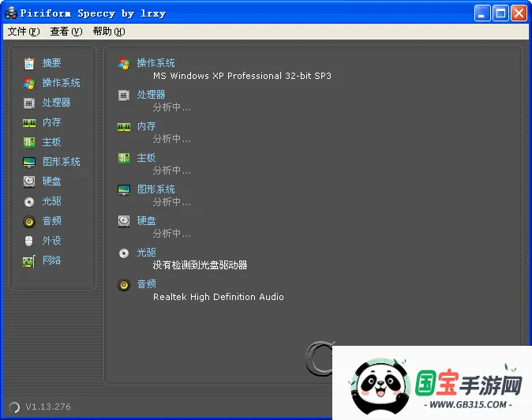Minimize the Speccy window
The width and height of the screenshot is (532, 420).
(481, 13)
